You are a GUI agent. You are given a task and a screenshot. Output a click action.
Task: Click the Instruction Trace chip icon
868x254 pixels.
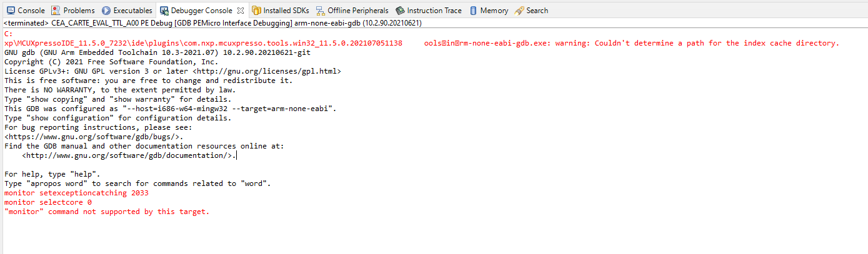[400, 11]
